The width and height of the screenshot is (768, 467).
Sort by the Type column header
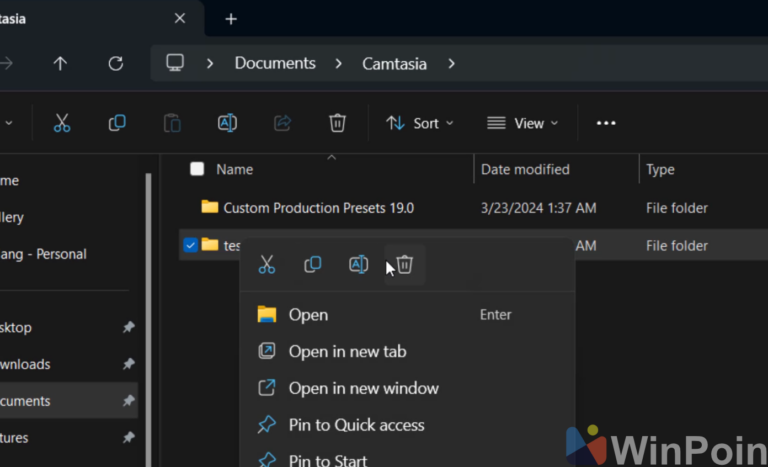point(660,170)
